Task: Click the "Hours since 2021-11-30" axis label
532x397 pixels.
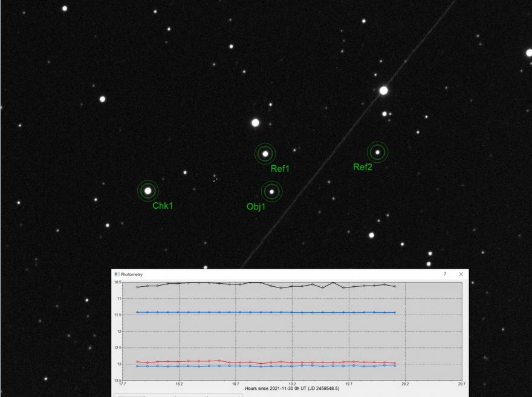Action: click(x=293, y=389)
